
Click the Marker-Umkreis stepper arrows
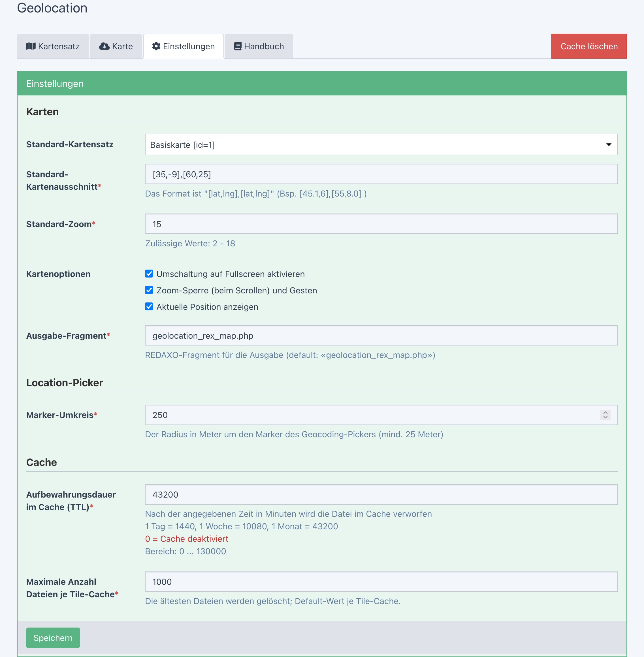[605, 415]
